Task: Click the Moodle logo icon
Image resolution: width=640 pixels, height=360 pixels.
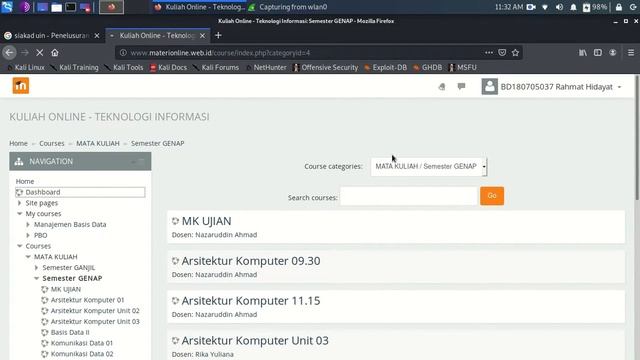Action: coord(21,86)
